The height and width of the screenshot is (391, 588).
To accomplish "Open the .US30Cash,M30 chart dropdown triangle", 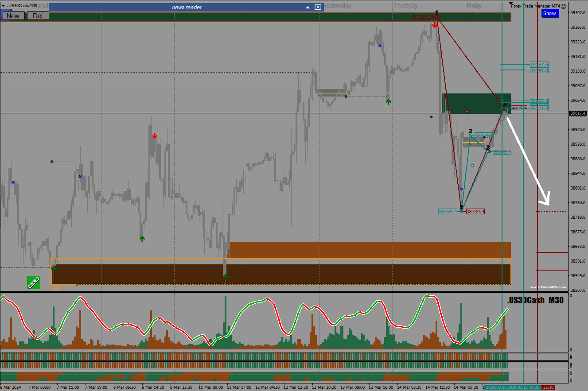I will pos(3,5).
